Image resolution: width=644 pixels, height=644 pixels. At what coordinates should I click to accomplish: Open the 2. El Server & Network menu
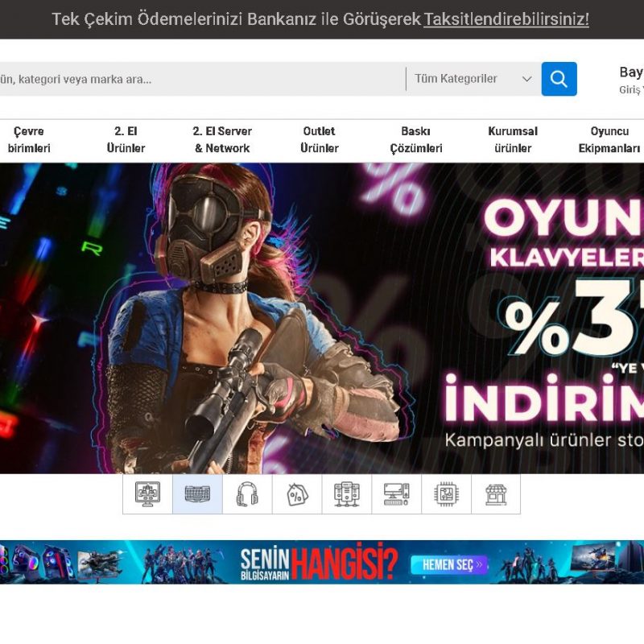(x=222, y=139)
